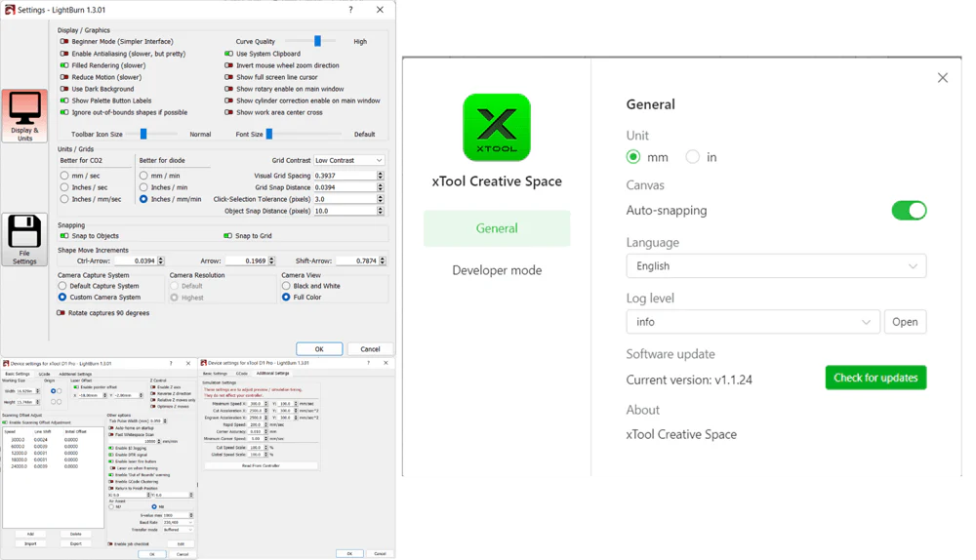Click the green xTool logo icon
976x560 pixels.
pos(497,128)
